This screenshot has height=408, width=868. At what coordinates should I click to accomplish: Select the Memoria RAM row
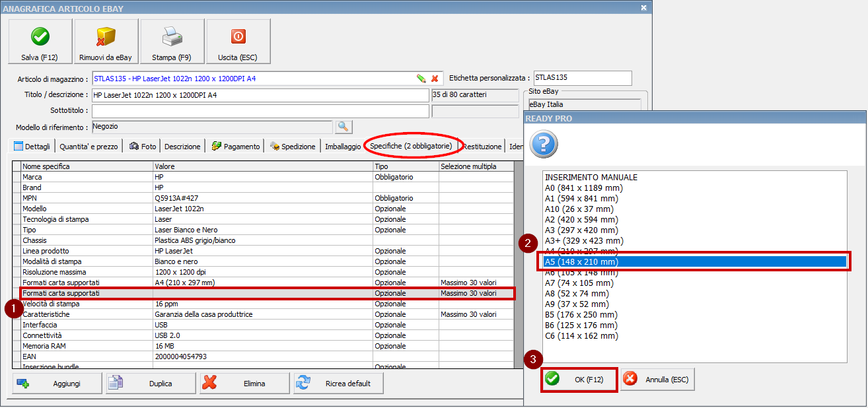tap(263, 346)
